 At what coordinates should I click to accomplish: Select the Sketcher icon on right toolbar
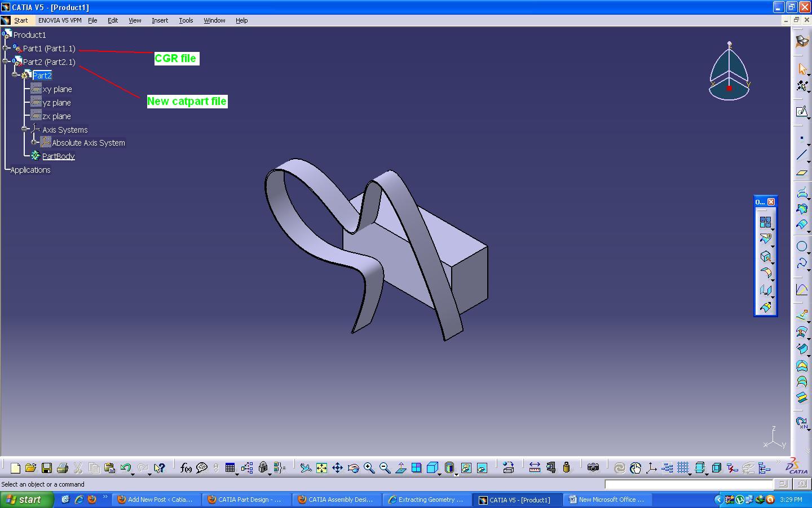point(801,111)
